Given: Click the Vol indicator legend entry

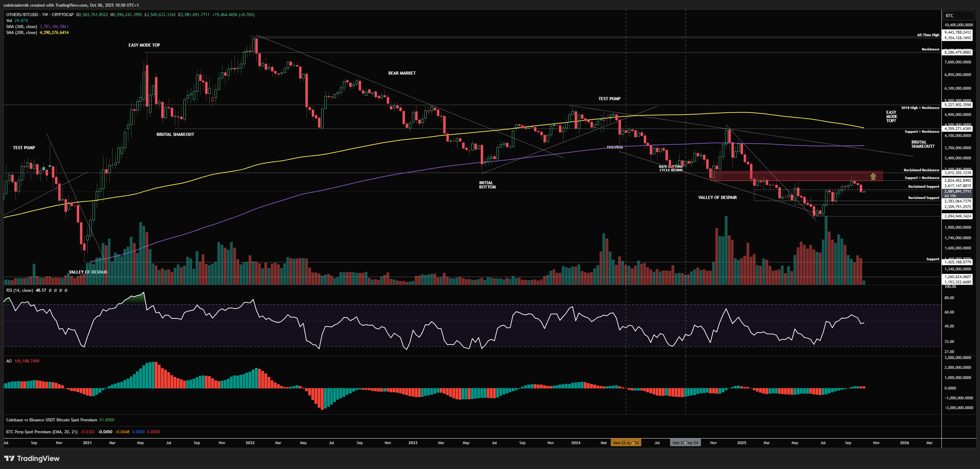Looking at the screenshot, I should 9,21.
